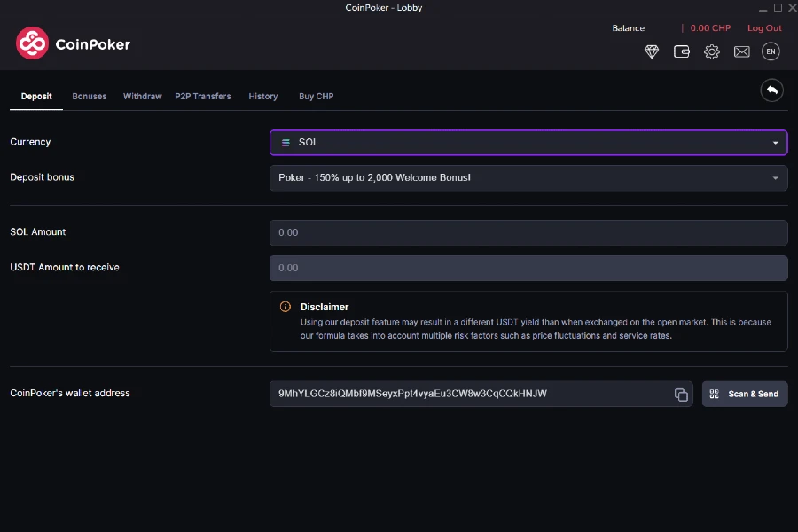Change language using the EN icon
Image resolution: width=798 pixels, height=532 pixels.
771,51
